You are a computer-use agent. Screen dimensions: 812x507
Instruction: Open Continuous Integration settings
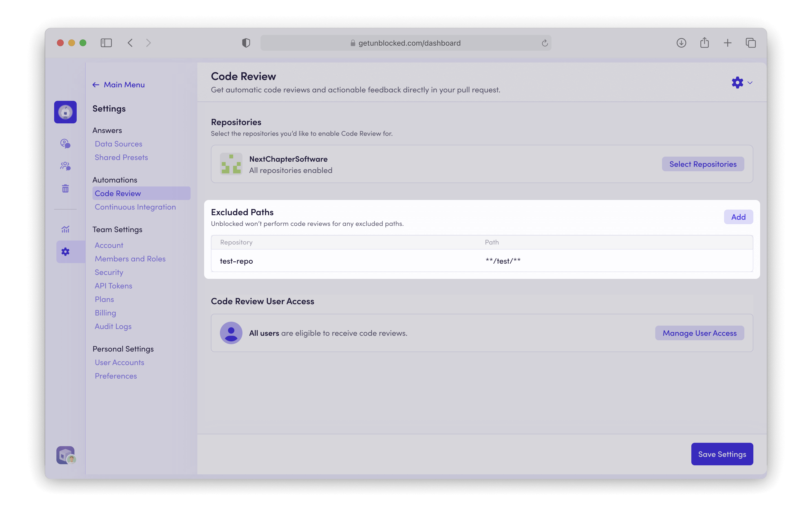point(135,207)
